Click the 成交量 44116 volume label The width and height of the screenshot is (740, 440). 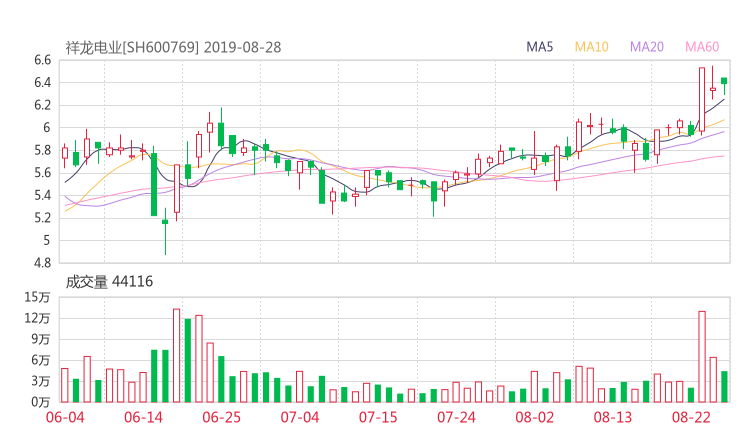pyautogui.click(x=109, y=282)
